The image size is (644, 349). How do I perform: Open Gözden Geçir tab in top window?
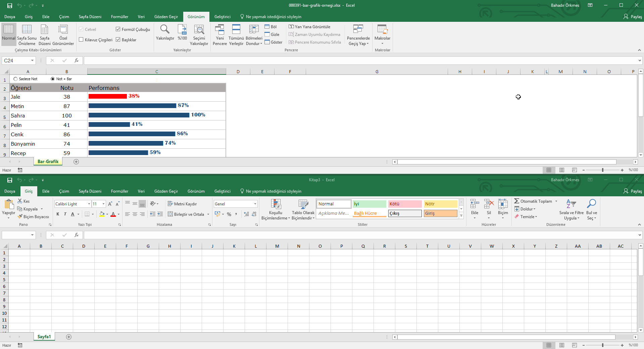tap(166, 17)
